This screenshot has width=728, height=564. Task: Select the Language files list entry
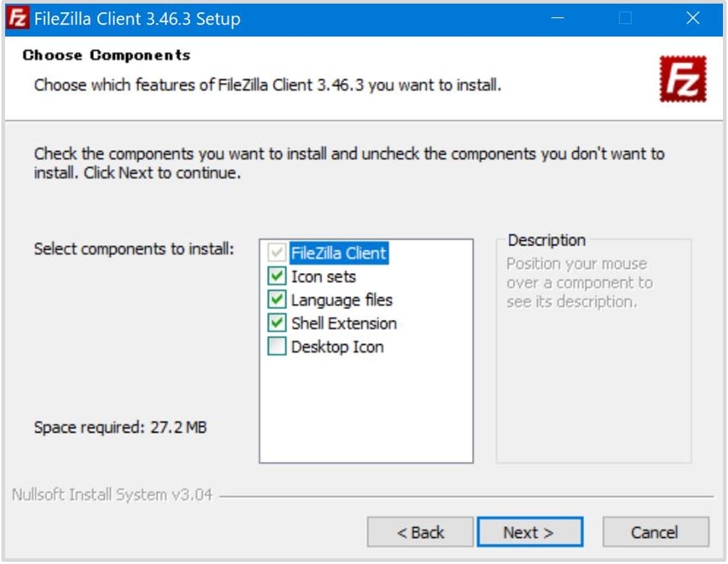(x=340, y=300)
